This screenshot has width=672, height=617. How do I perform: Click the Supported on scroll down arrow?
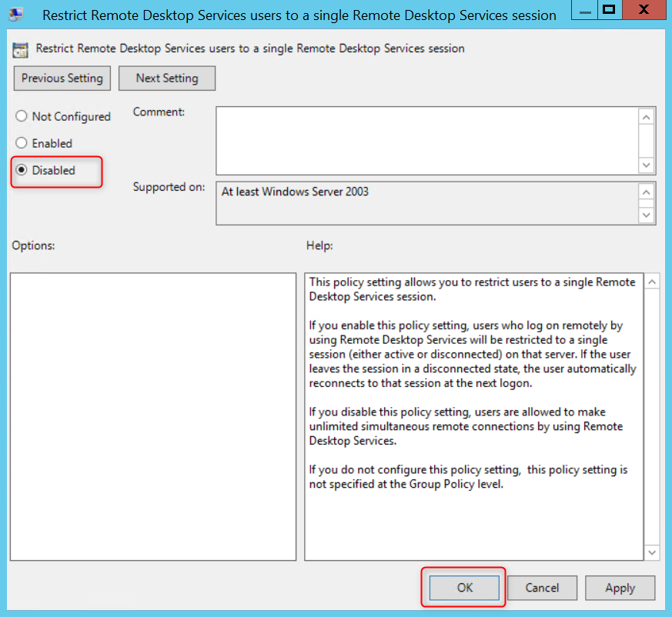pos(647,215)
